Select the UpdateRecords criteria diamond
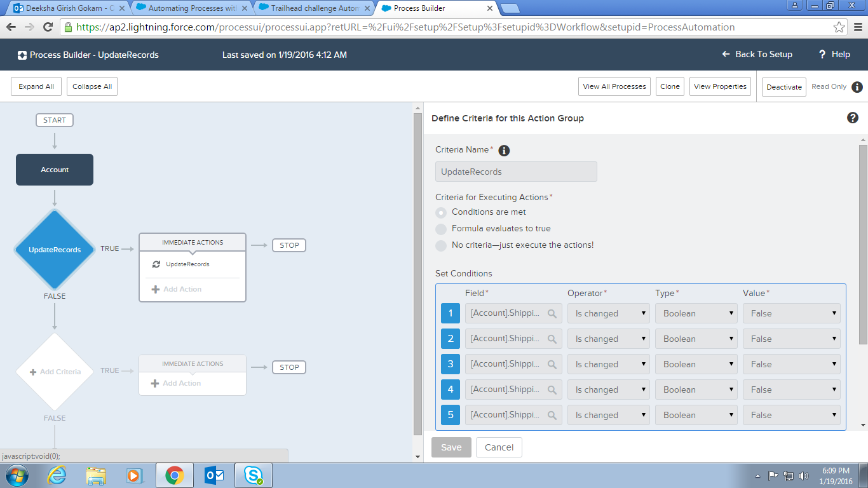 (x=55, y=250)
